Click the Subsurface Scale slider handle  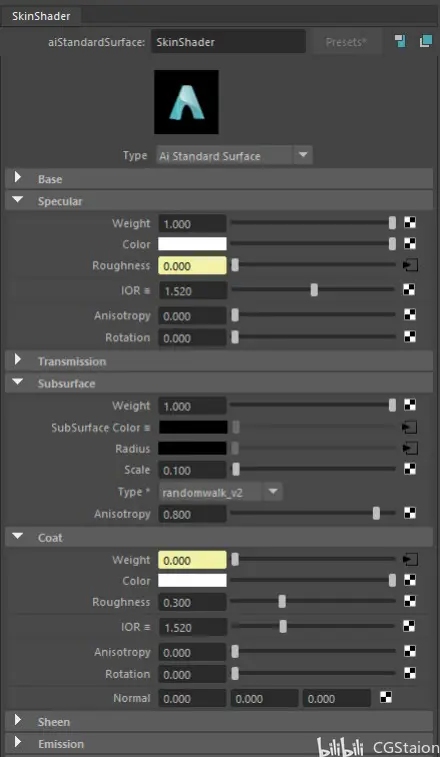click(x=236, y=469)
